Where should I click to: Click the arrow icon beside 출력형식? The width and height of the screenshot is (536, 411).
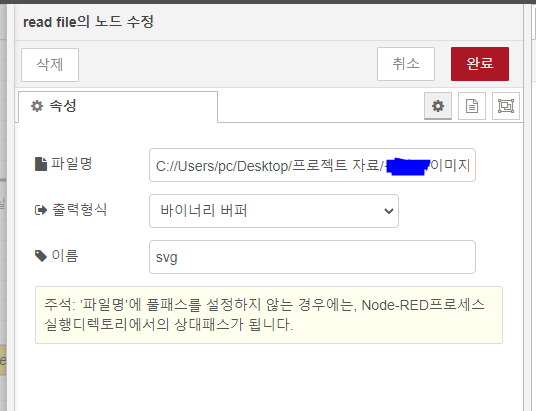(41, 210)
